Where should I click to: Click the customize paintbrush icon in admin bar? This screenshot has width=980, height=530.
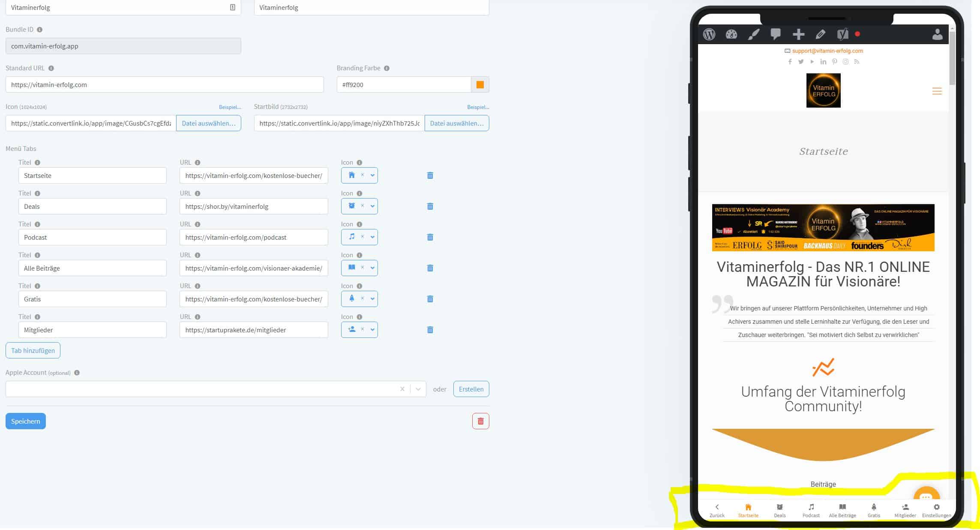(754, 34)
